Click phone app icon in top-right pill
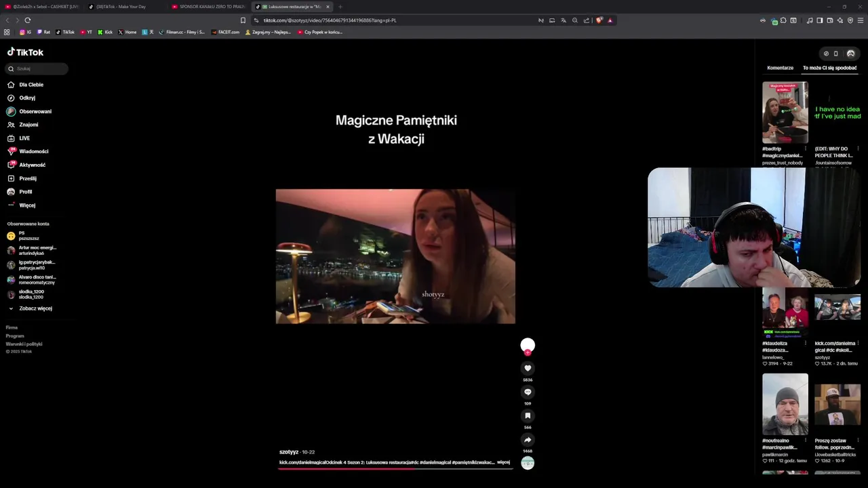The height and width of the screenshot is (488, 868). 835,54
